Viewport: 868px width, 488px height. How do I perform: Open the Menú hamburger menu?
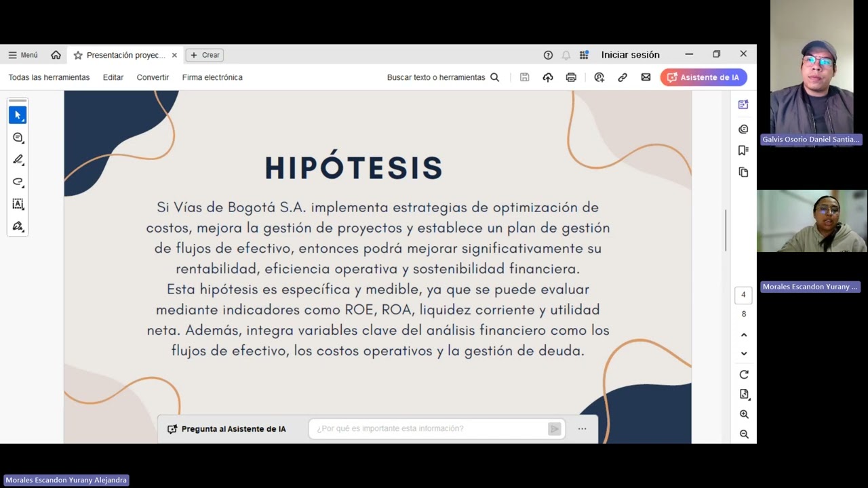(x=22, y=55)
